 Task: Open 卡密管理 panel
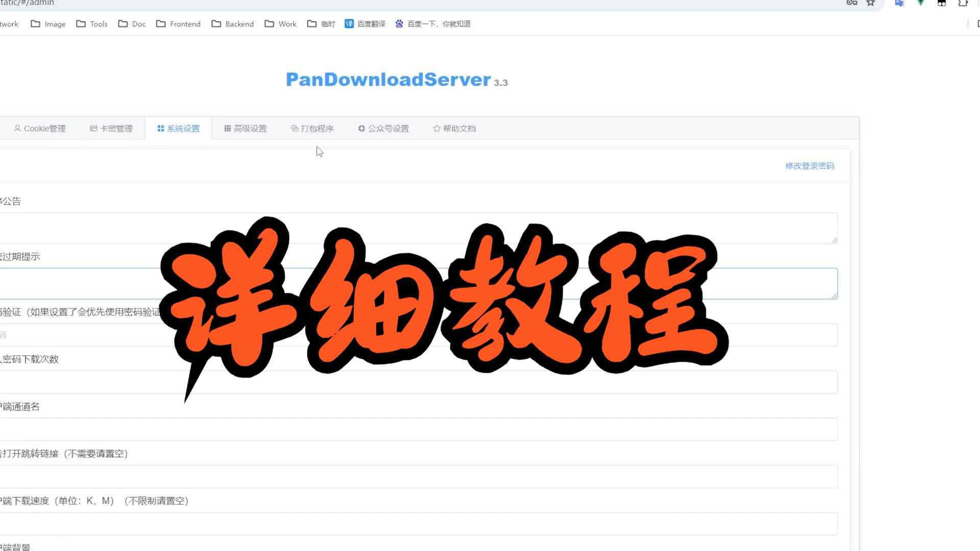tap(111, 128)
